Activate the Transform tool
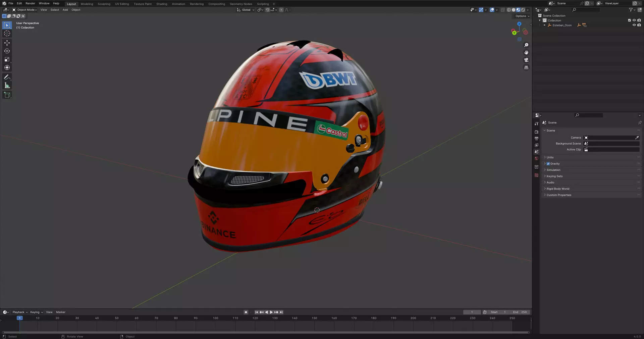The height and width of the screenshot is (339, 644). tap(7, 67)
